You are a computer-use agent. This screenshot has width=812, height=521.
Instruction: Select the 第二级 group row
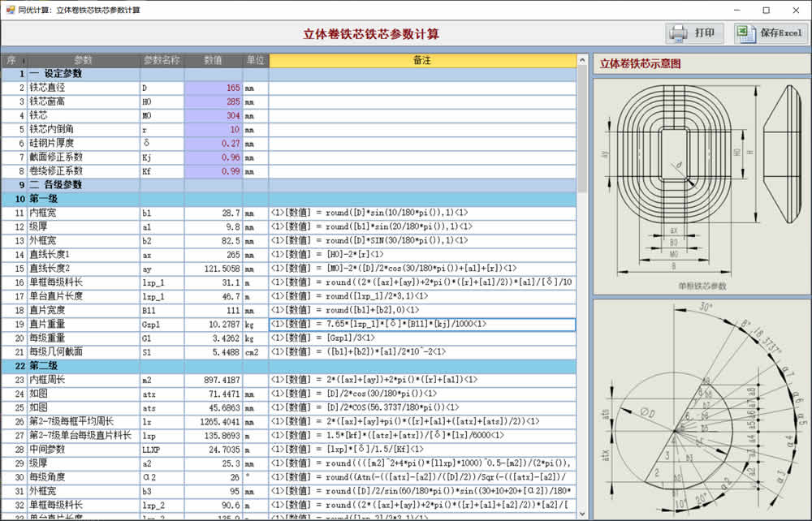[x=289, y=366]
